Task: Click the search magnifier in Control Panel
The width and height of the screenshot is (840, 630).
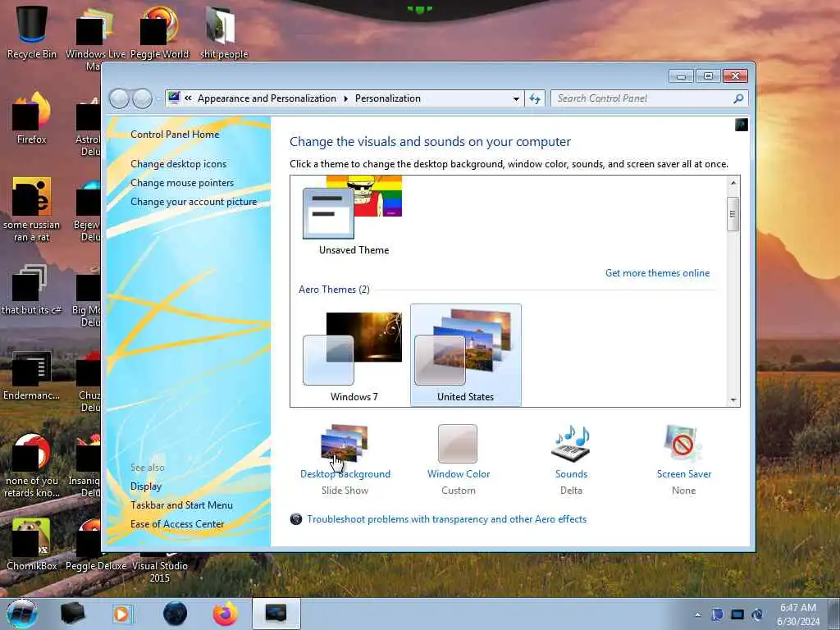Action: 738,98
